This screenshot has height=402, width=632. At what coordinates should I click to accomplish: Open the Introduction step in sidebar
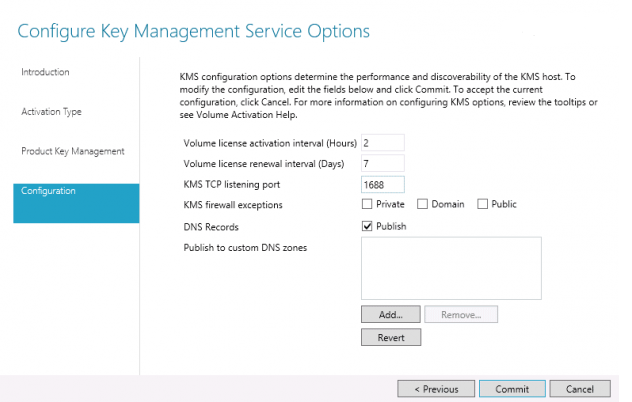click(45, 72)
